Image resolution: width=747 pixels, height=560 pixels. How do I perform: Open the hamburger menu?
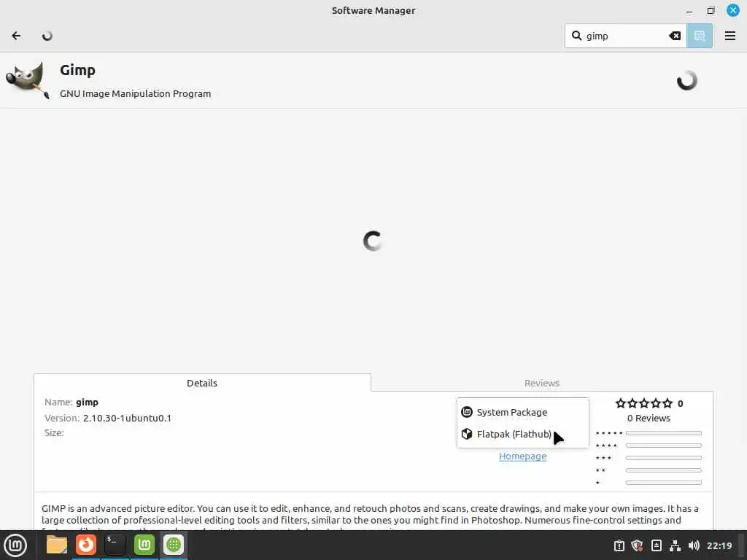[x=729, y=36]
